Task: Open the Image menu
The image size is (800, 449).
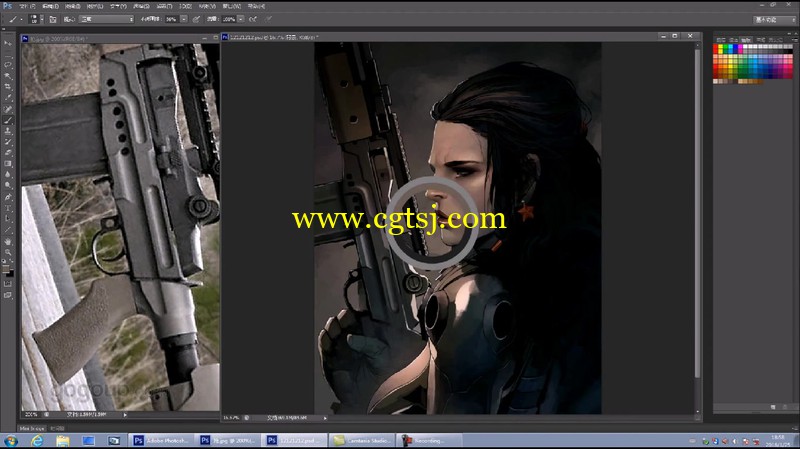Action: 72,6
